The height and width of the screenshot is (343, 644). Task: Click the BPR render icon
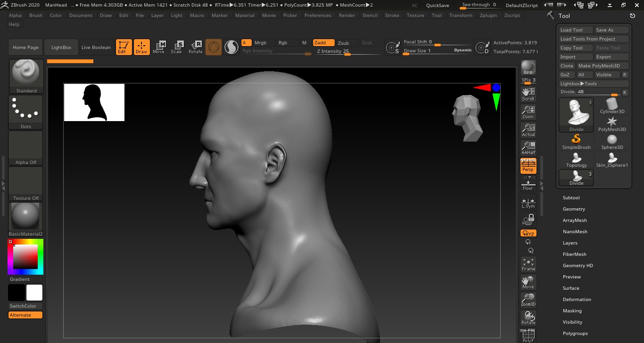[x=528, y=67]
